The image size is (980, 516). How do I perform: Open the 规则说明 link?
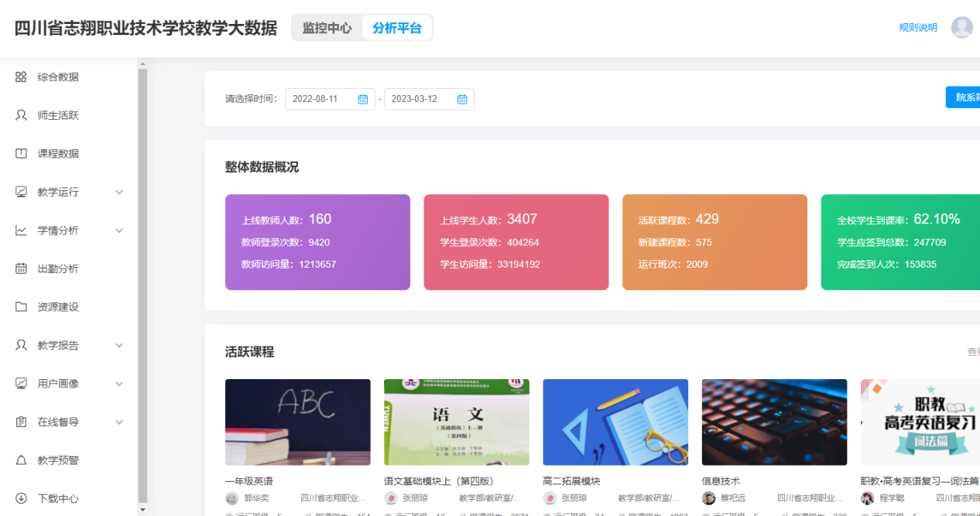tap(917, 28)
